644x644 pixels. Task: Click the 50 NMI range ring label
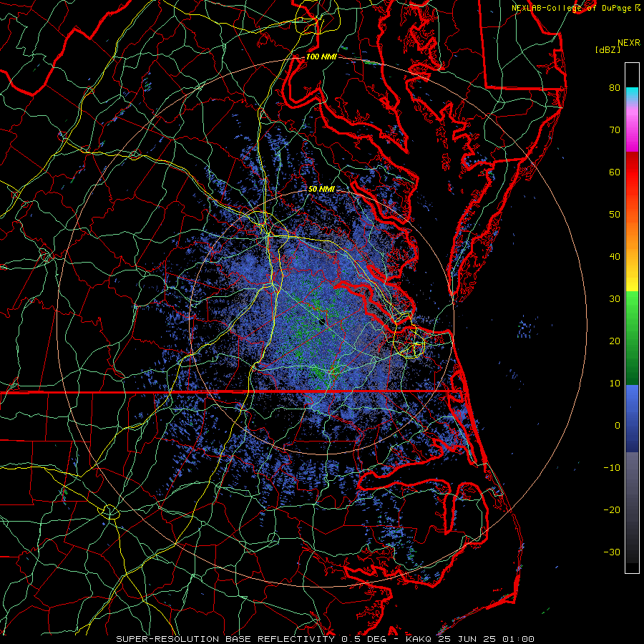[321, 190]
